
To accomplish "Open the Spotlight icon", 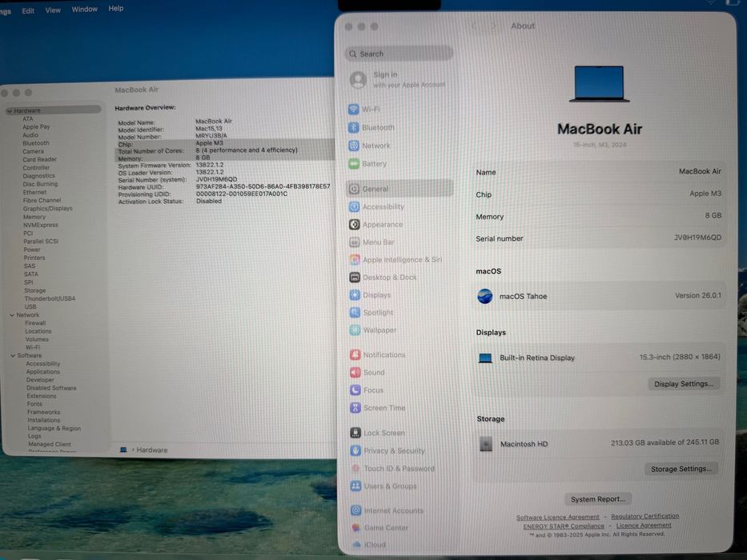I will click(x=355, y=312).
